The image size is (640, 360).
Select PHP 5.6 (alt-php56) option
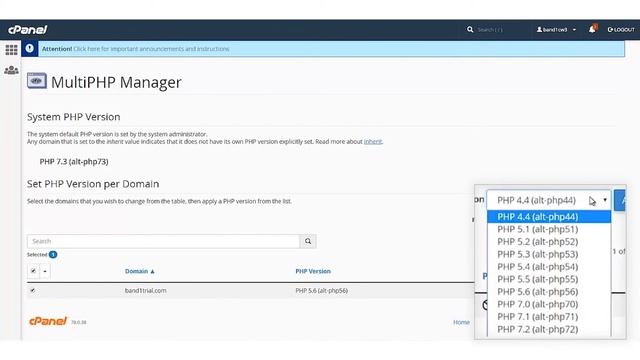549,292
